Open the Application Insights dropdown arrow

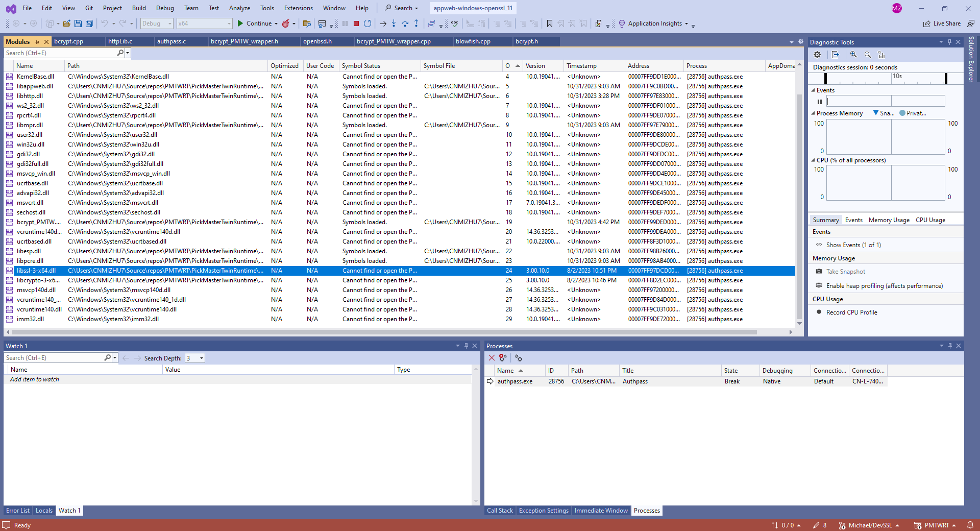pos(687,23)
